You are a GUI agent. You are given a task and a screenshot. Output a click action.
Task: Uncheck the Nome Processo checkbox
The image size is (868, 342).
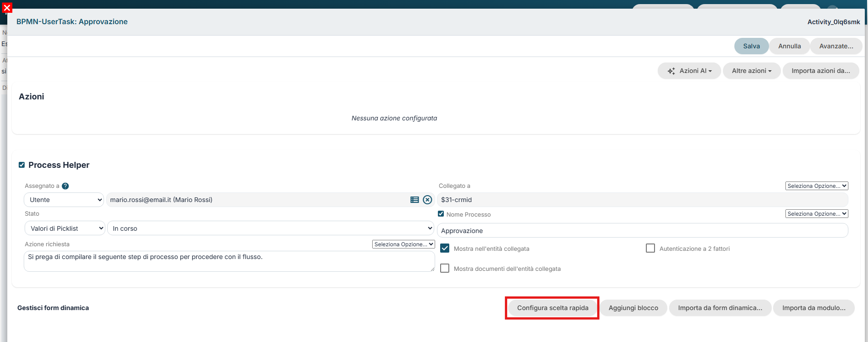coord(441,214)
